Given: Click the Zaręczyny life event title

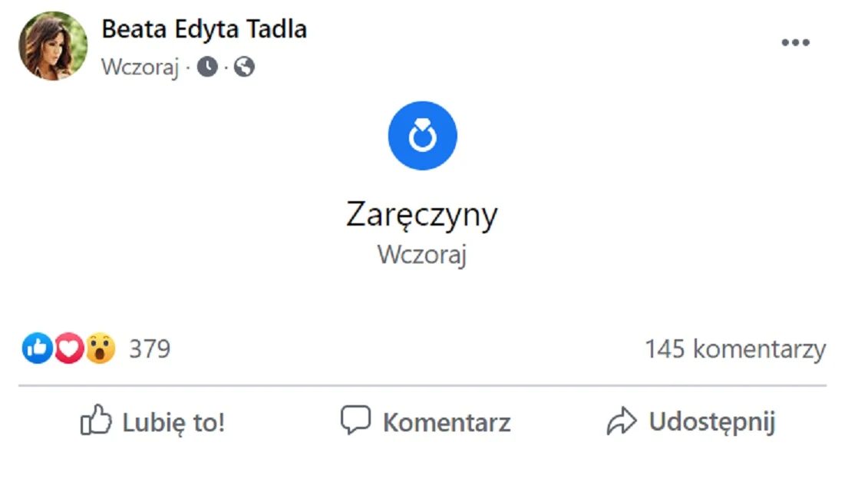Looking at the screenshot, I should (422, 215).
